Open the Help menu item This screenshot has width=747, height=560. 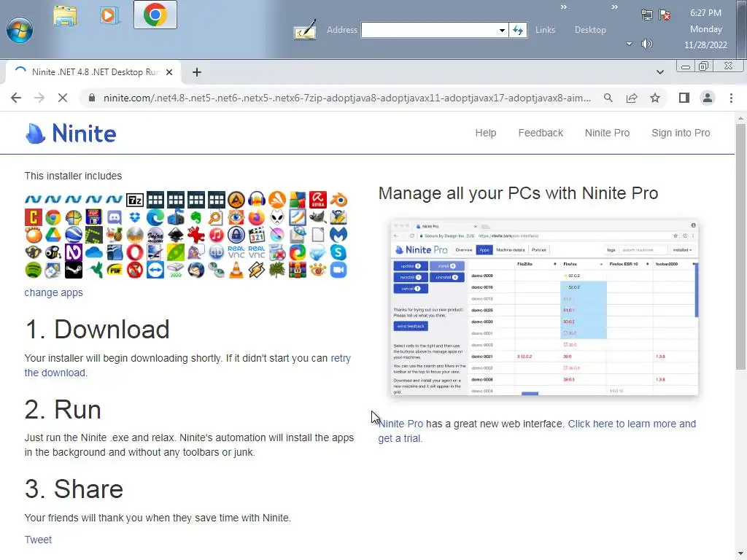click(x=485, y=133)
